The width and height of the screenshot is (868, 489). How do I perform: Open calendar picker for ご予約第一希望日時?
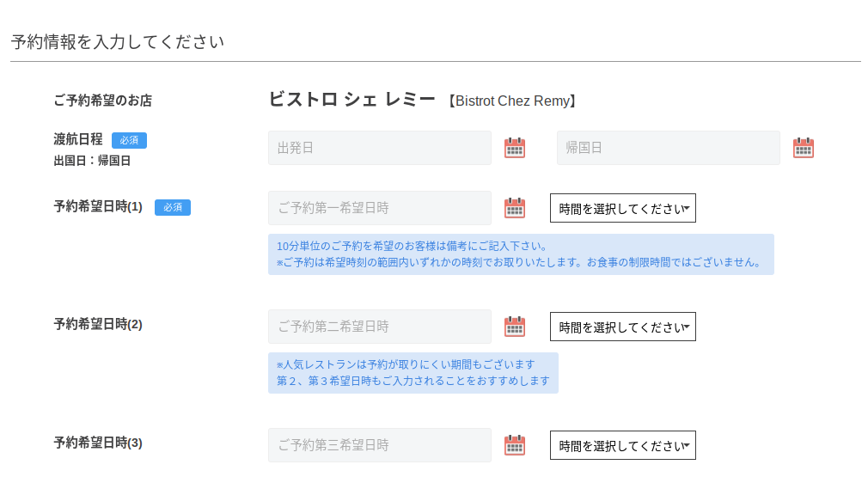(x=514, y=208)
